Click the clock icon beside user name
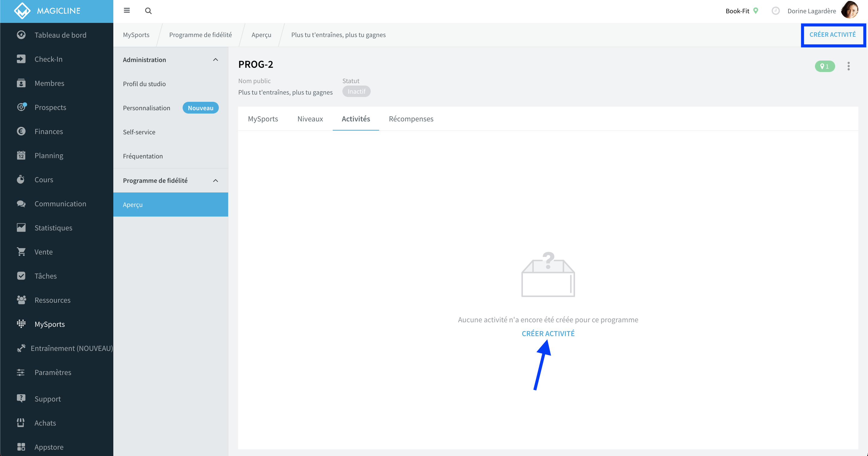Screen dimensions: 868x456 tap(775, 11)
